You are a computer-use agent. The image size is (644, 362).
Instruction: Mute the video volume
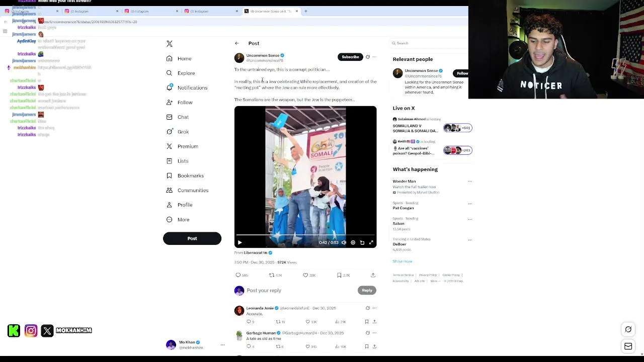tap(344, 242)
